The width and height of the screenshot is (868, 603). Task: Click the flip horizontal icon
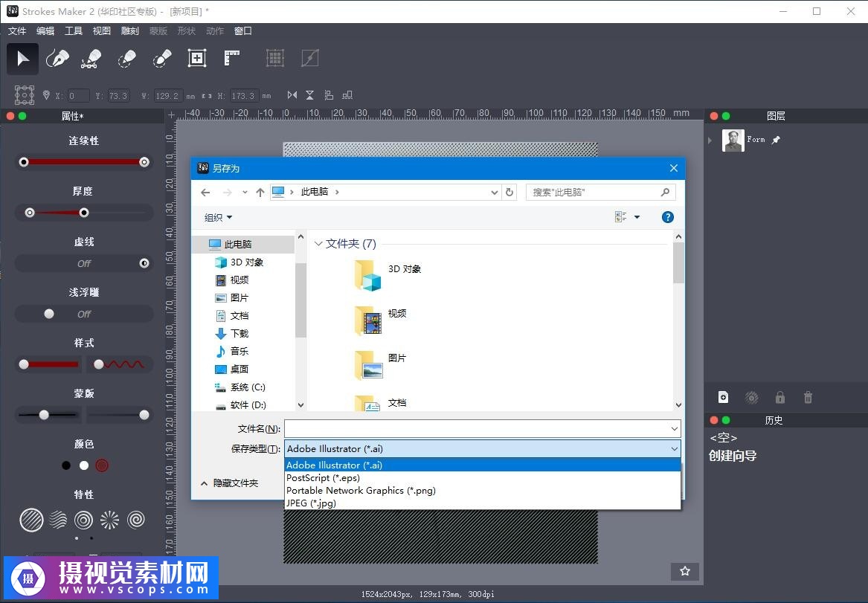click(292, 95)
